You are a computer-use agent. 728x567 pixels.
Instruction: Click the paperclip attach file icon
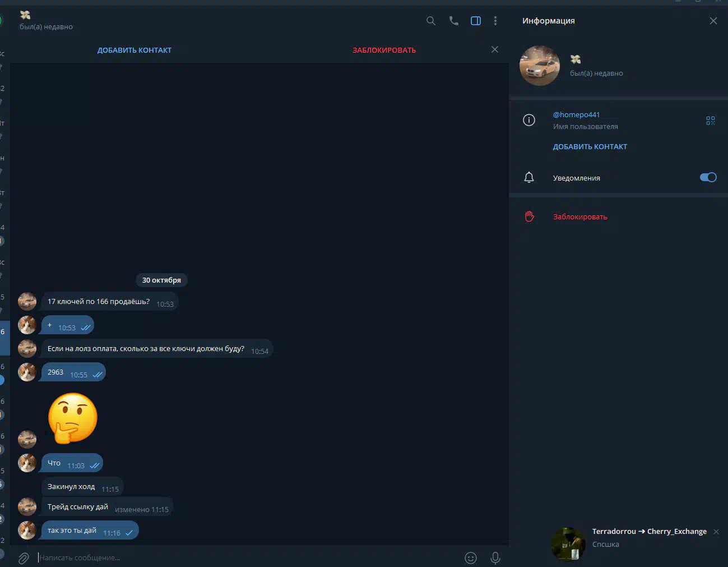click(24, 558)
